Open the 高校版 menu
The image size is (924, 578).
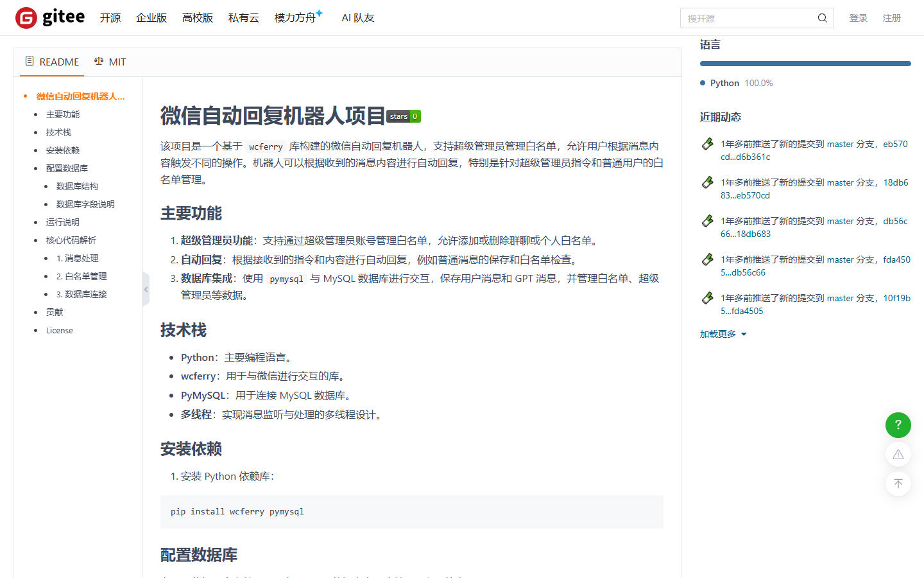[x=198, y=18]
